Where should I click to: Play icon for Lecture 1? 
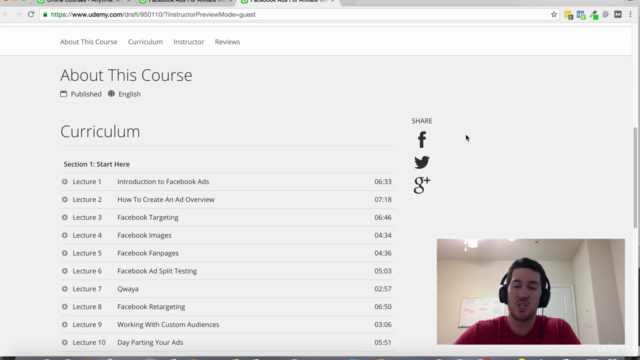pos(64,182)
